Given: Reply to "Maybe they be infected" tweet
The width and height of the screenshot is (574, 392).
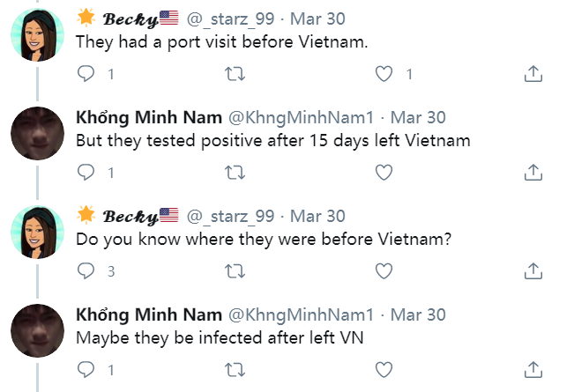Looking at the screenshot, I should (x=86, y=369).
